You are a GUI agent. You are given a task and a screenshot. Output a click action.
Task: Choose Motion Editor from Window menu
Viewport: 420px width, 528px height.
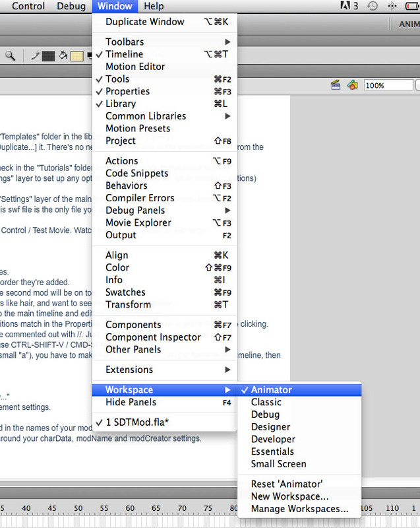click(135, 67)
